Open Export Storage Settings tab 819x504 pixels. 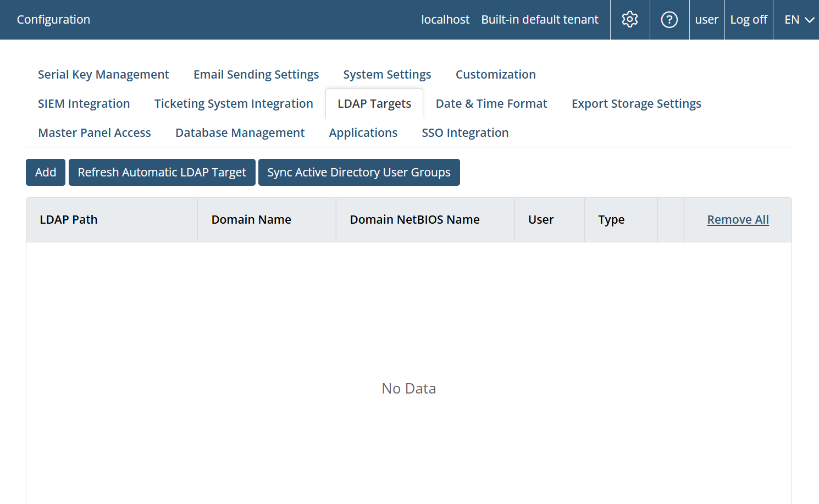[x=636, y=104]
